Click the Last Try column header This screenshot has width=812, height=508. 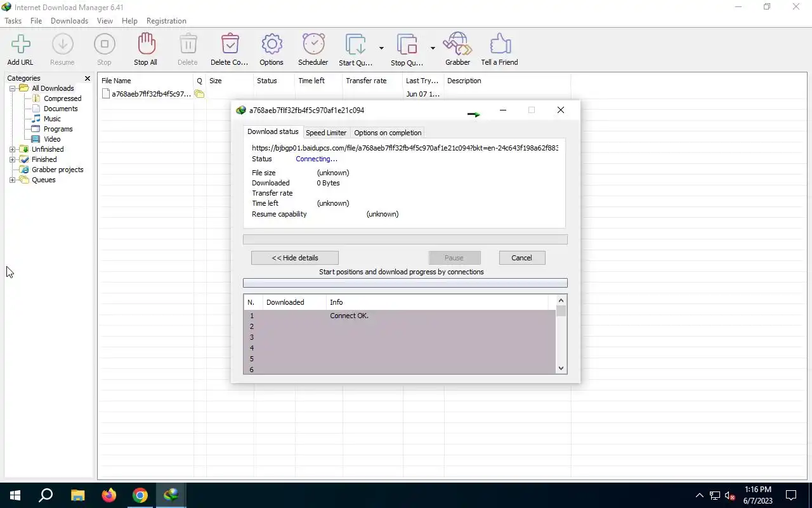coord(423,81)
